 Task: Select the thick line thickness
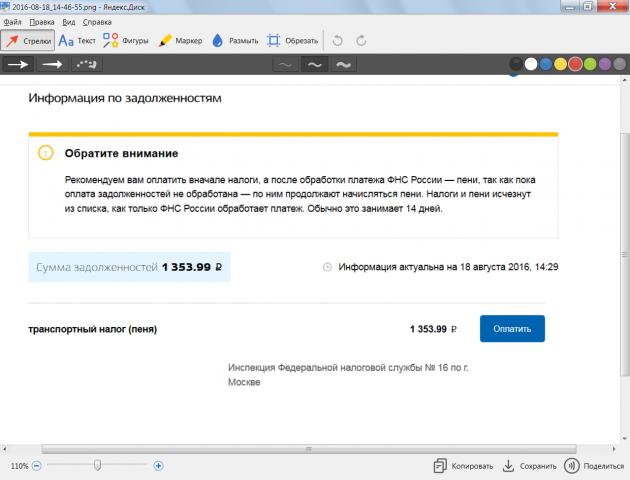pos(344,64)
